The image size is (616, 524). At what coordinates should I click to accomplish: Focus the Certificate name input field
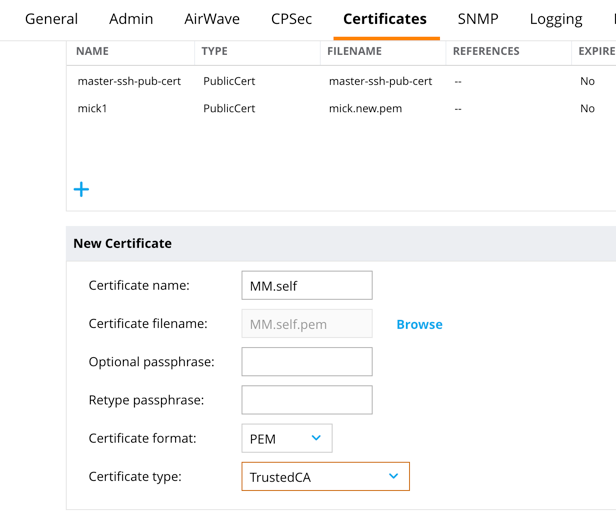pos(307,285)
